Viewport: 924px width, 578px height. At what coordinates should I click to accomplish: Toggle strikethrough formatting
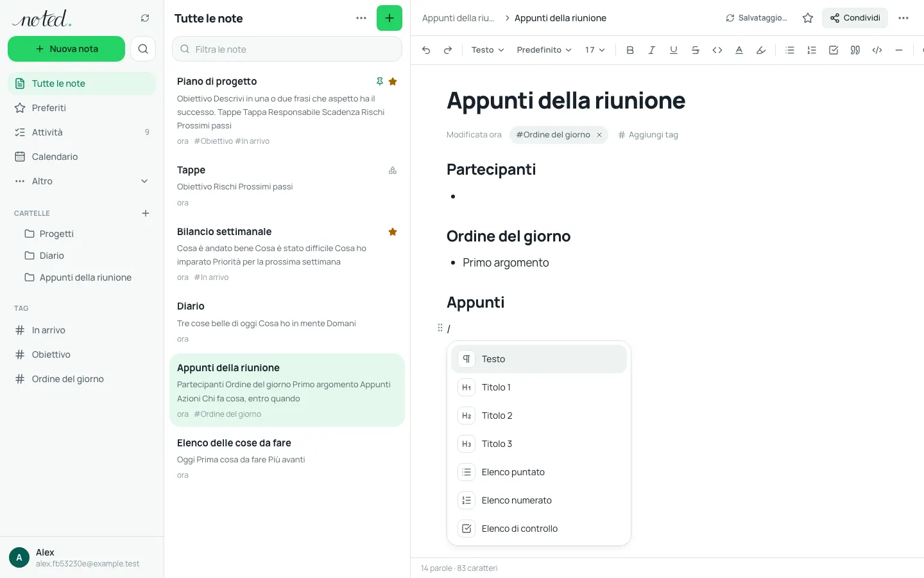click(696, 50)
